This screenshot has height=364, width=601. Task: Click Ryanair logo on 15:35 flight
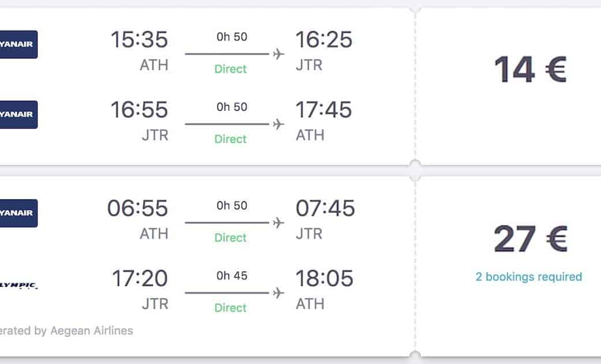pyautogui.click(x=18, y=44)
